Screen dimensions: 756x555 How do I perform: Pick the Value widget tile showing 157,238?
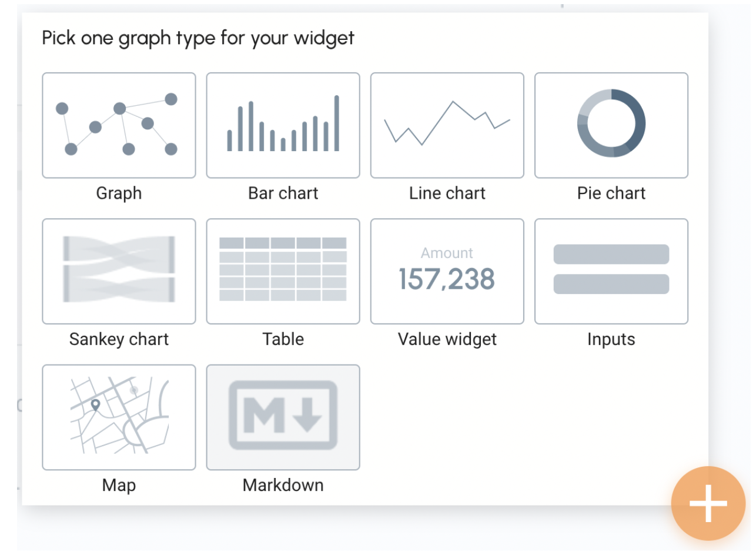coord(447,271)
